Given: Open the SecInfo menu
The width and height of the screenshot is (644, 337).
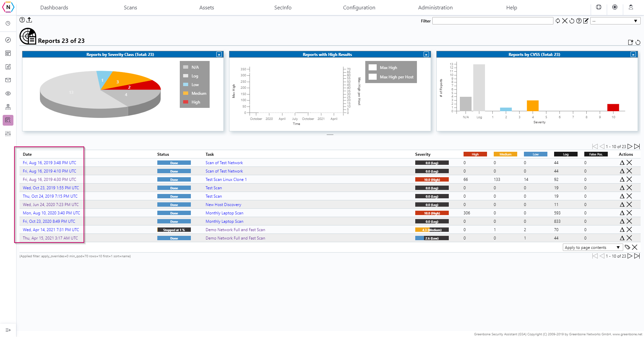Looking at the screenshot, I should 283,7.
